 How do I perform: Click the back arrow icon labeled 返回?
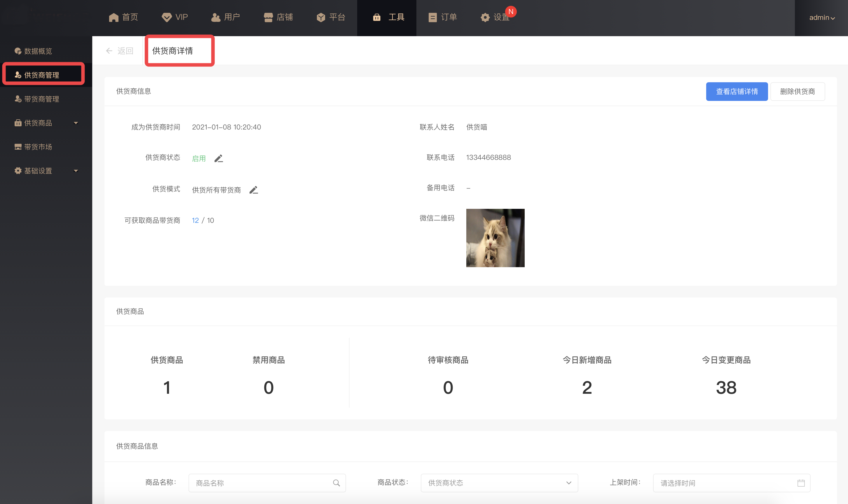(x=109, y=50)
